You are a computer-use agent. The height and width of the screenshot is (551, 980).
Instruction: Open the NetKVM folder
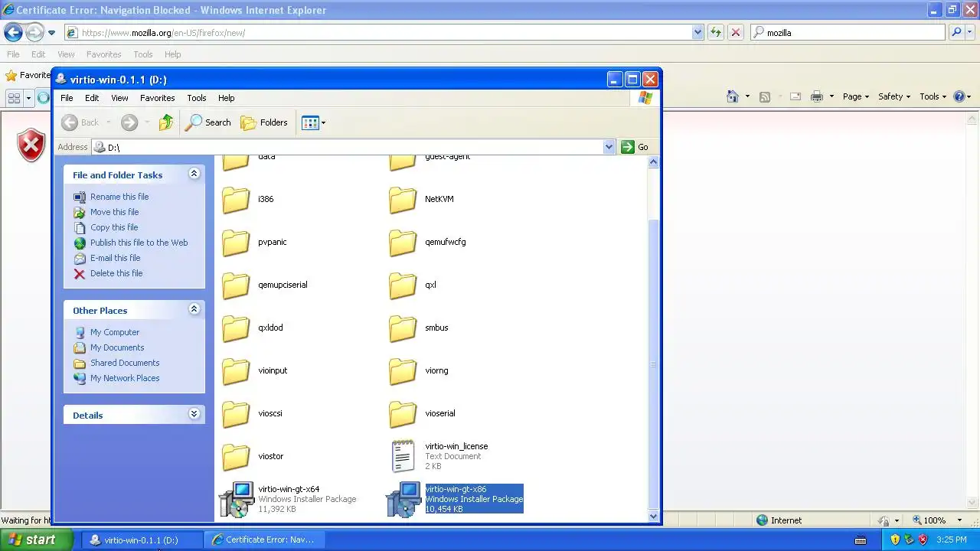(x=403, y=199)
